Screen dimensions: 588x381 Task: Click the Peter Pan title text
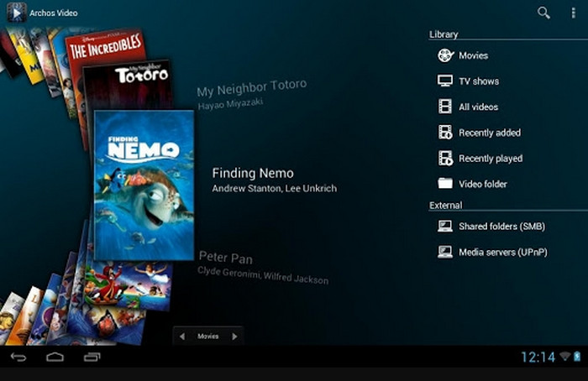point(226,258)
